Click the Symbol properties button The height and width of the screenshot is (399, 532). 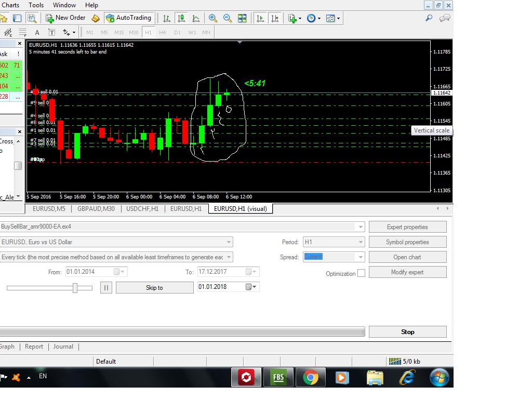click(x=407, y=242)
